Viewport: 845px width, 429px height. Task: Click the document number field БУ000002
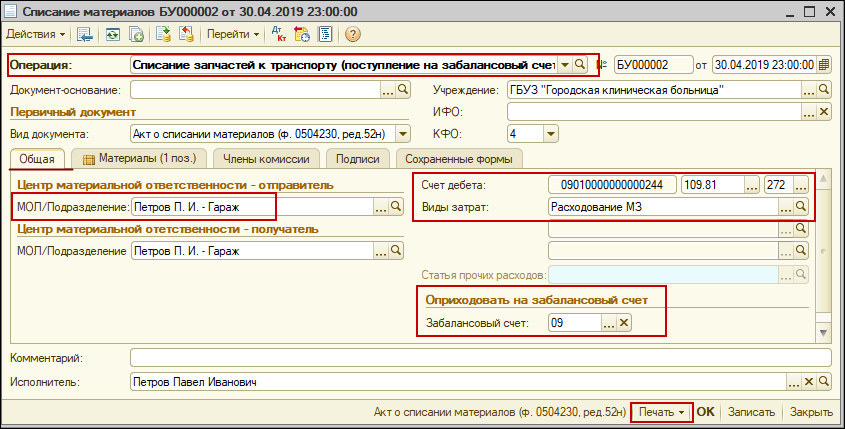(x=653, y=65)
